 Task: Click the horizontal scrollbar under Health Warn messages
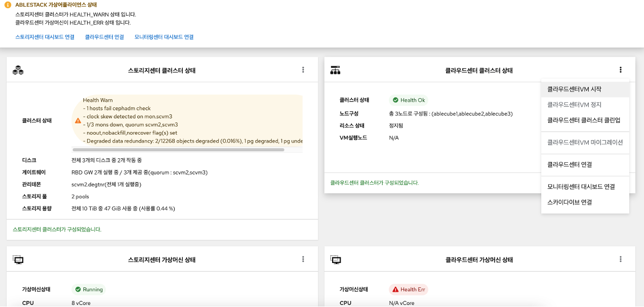click(x=178, y=150)
